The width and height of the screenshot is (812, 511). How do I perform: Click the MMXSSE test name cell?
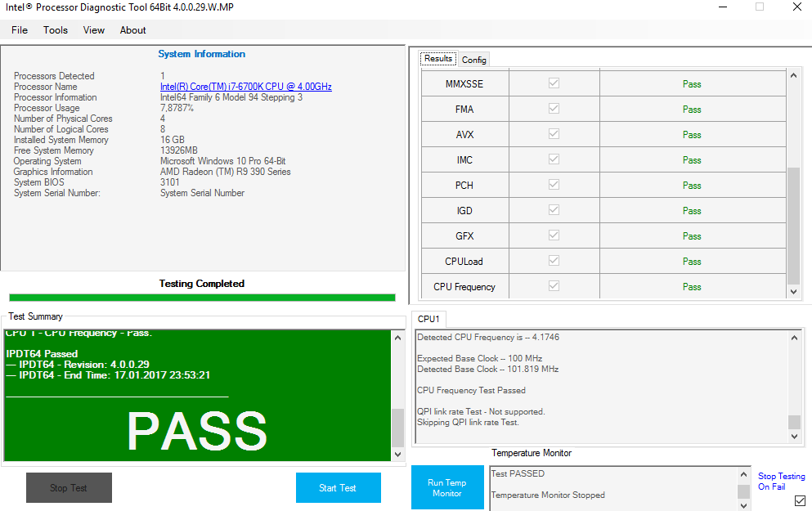(x=465, y=84)
